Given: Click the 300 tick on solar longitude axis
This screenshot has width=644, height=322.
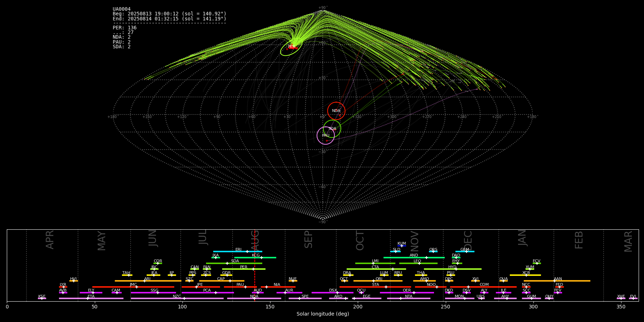Looking at the screenshot, I should pyautogui.click(x=533, y=307).
